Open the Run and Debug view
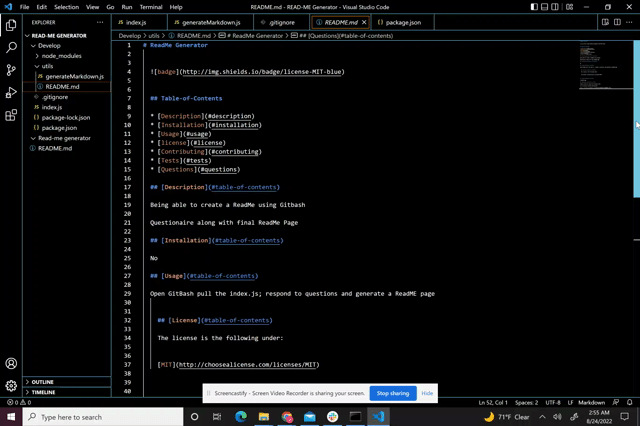The height and width of the screenshot is (426, 640). coord(11,93)
